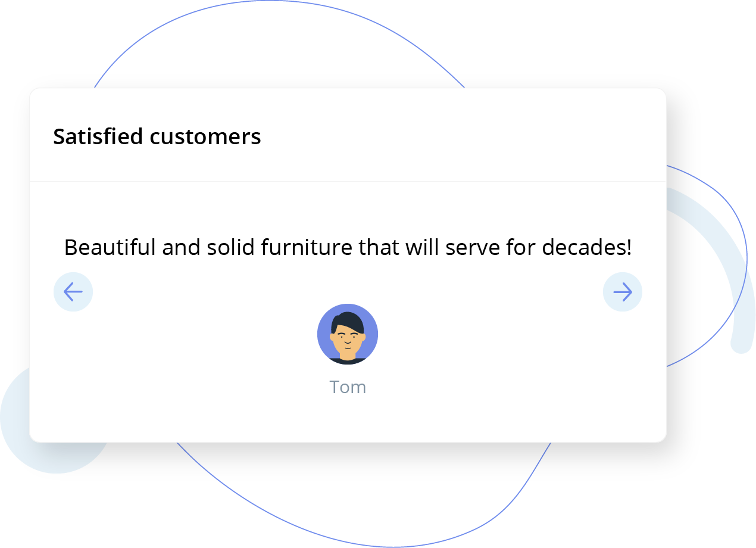Click the next testimonial right arrow
The image size is (756, 548).
(x=623, y=292)
